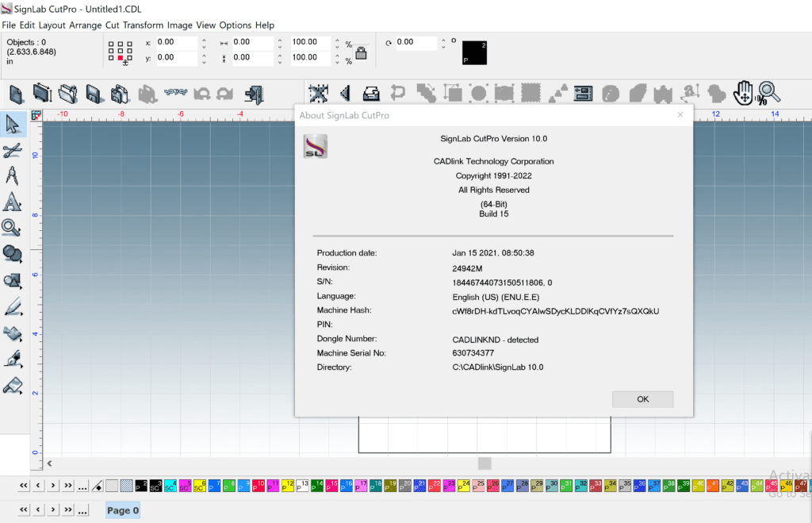Click OK to close the About SignLab dialog
Image resolution: width=812 pixels, height=523 pixels.
642,399
